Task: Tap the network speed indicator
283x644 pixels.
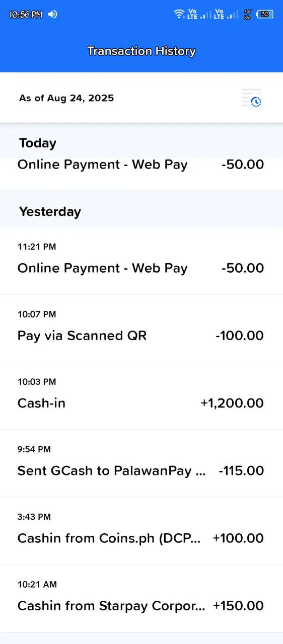Action: (x=247, y=14)
